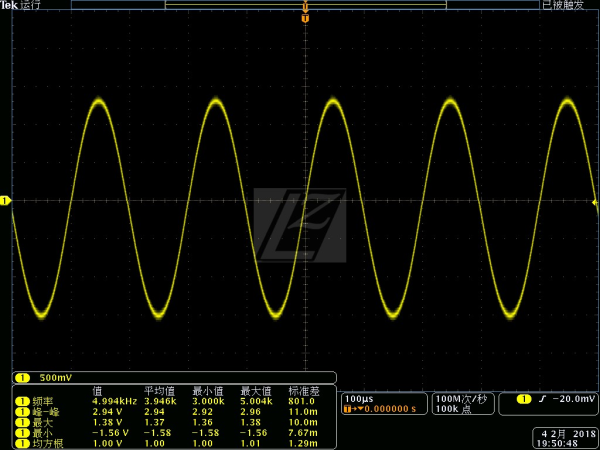
Task: Click the rising edge trigger slope icon
Action: tap(541, 399)
